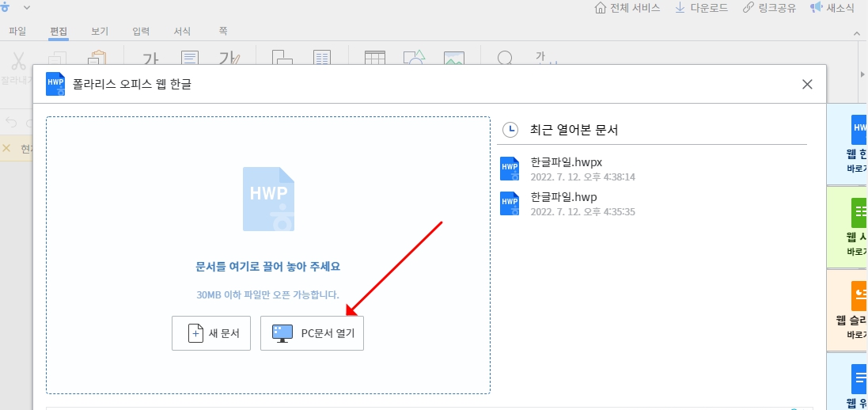Open the blue 웹 한글 shortcut card
868x410 pixels.
click(847, 143)
